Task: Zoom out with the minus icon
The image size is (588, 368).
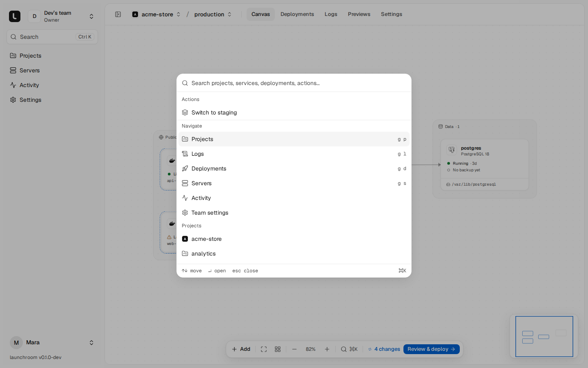Action: point(294,349)
